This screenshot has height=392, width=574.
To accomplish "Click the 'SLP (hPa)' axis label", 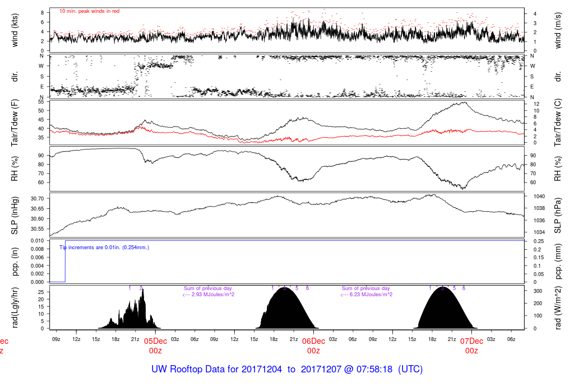I will [x=558, y=216].
